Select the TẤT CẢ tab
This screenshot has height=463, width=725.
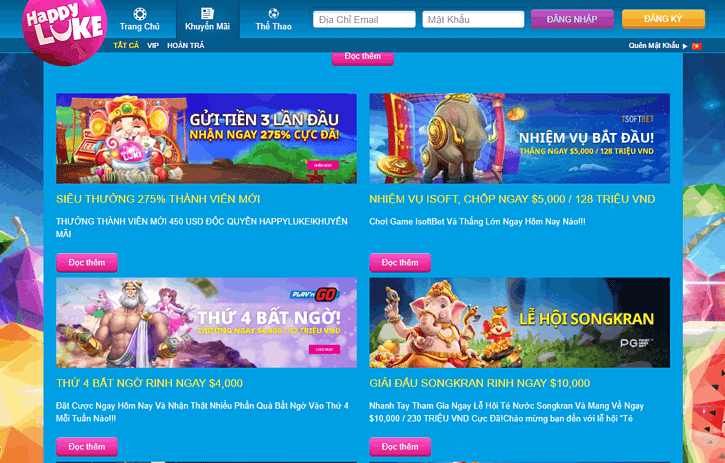(x=126, y=45)
